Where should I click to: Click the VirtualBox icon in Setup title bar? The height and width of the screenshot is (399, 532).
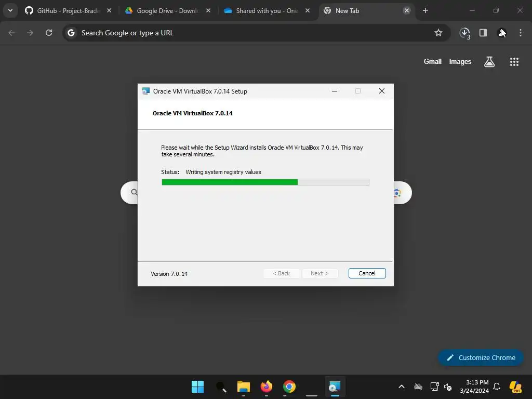(x=146, y=91)
